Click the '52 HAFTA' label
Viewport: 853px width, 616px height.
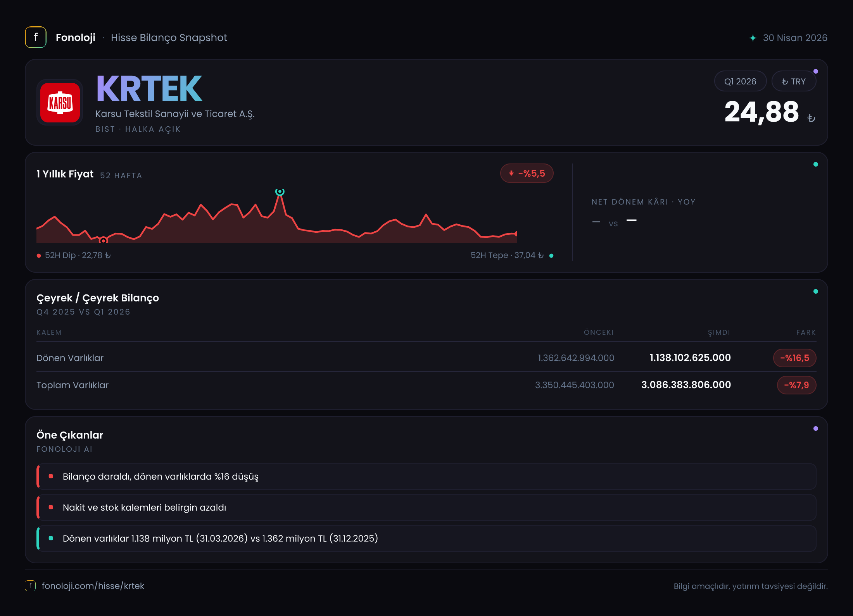(x=121, y=176)
